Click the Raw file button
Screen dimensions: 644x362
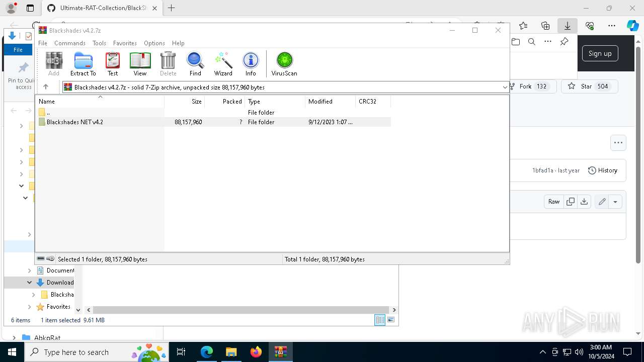[554, 202]
